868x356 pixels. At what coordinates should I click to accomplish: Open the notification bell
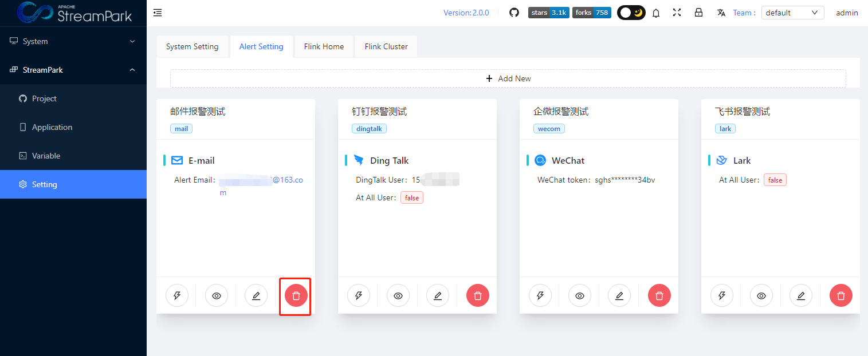(x=656, y=13)
